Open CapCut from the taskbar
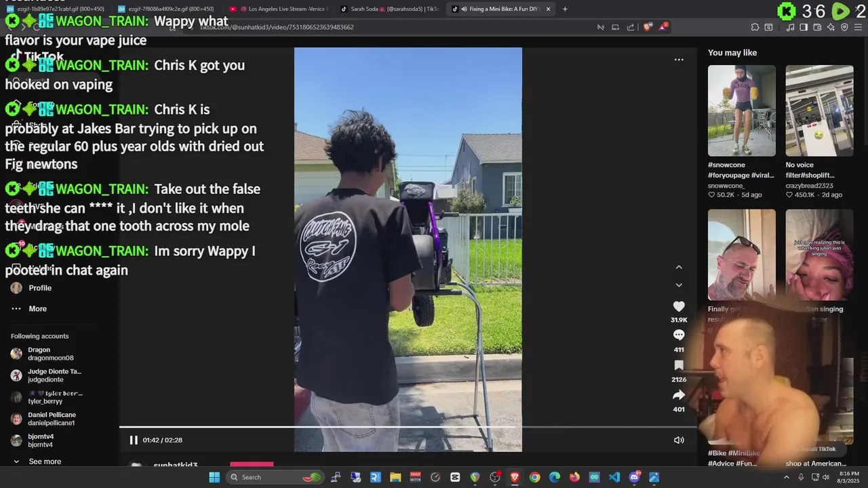The image size is (868, 488). 455,477
